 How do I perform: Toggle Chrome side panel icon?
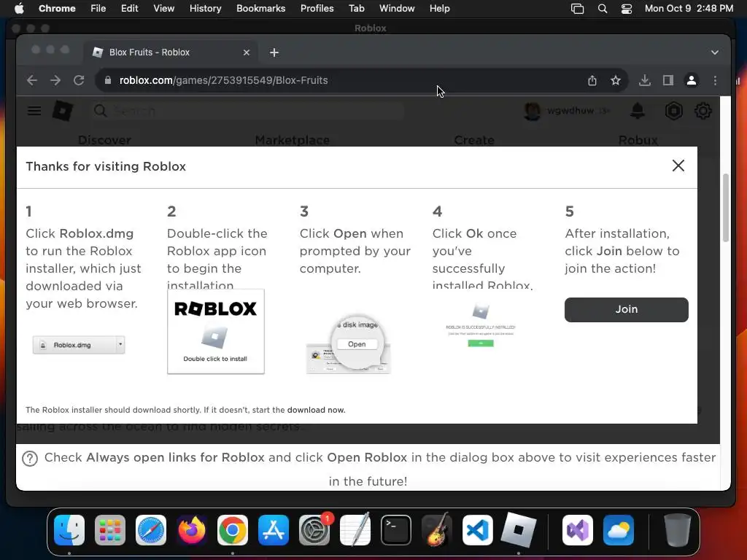(x=668, y=80)
